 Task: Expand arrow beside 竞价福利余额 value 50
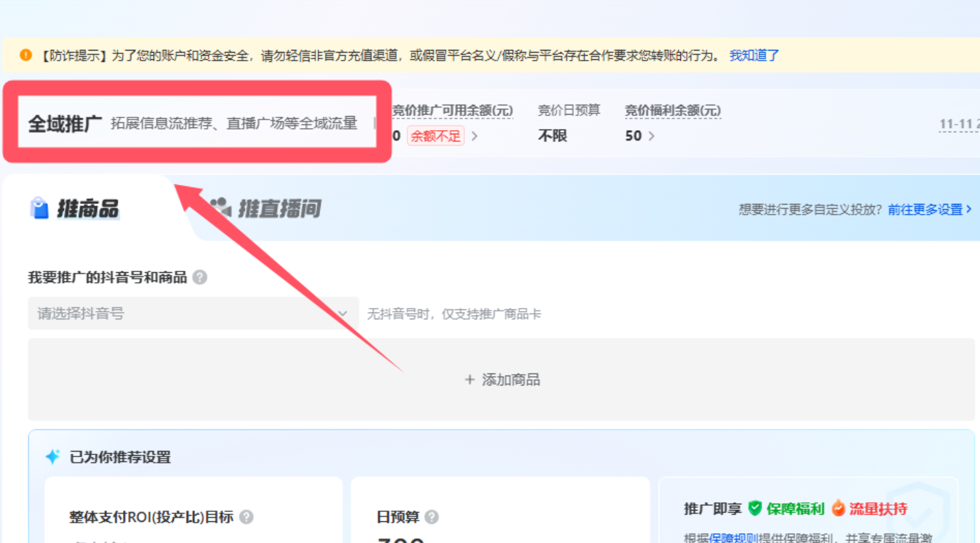point(651,136)
